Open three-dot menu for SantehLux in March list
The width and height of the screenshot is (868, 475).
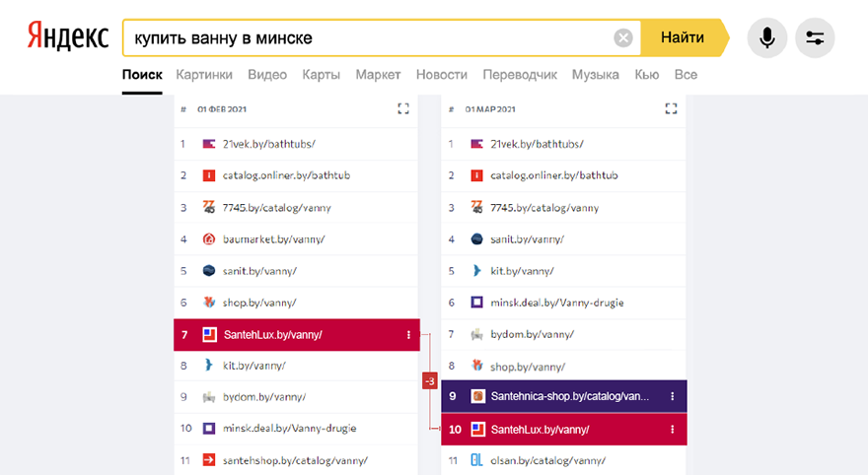673,430
